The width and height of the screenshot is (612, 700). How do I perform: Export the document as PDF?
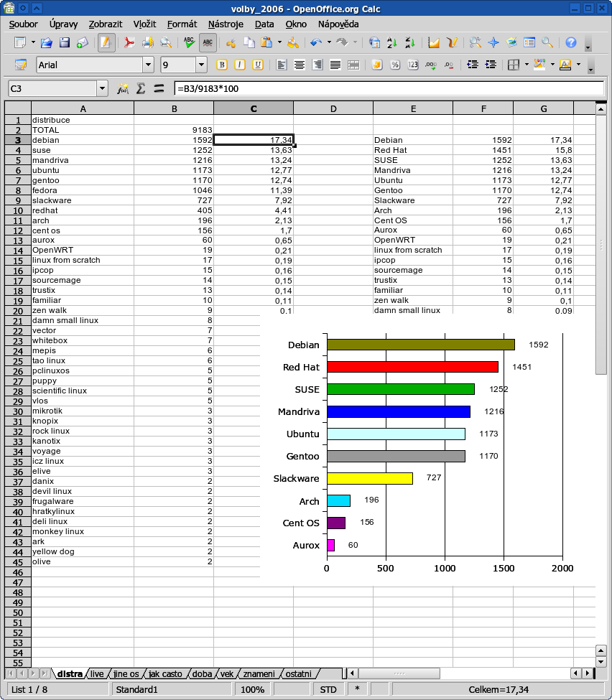coord(129,42)
